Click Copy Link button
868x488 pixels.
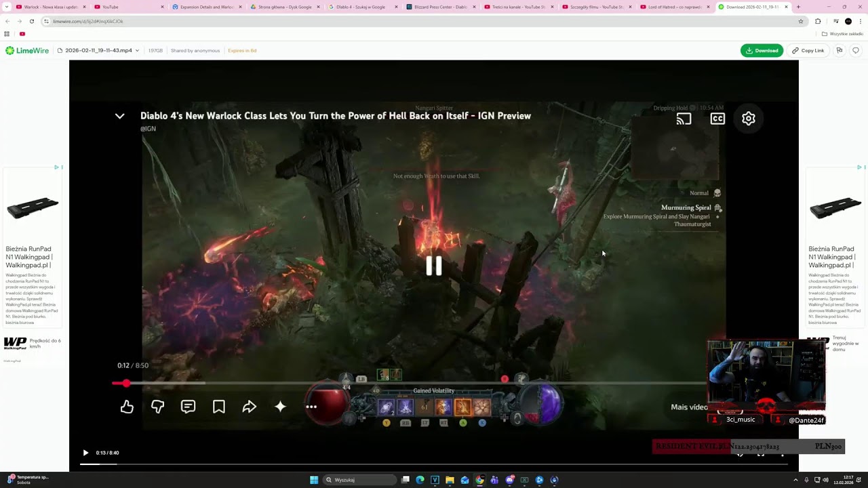click(808, 50)
